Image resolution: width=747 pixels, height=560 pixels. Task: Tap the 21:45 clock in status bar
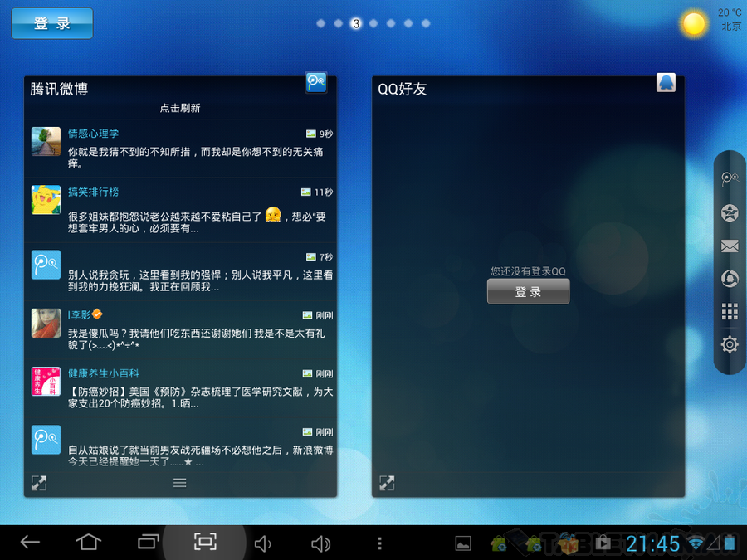point(652,543)
